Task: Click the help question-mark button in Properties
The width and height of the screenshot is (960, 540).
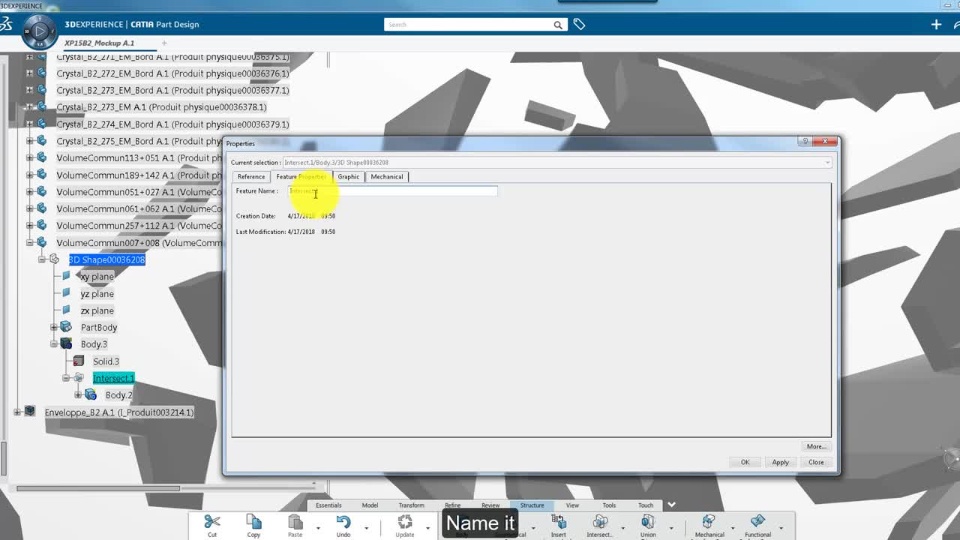Action: [805, 141]
